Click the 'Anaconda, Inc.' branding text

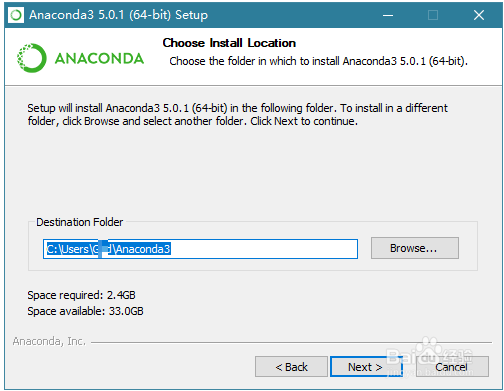49,341
